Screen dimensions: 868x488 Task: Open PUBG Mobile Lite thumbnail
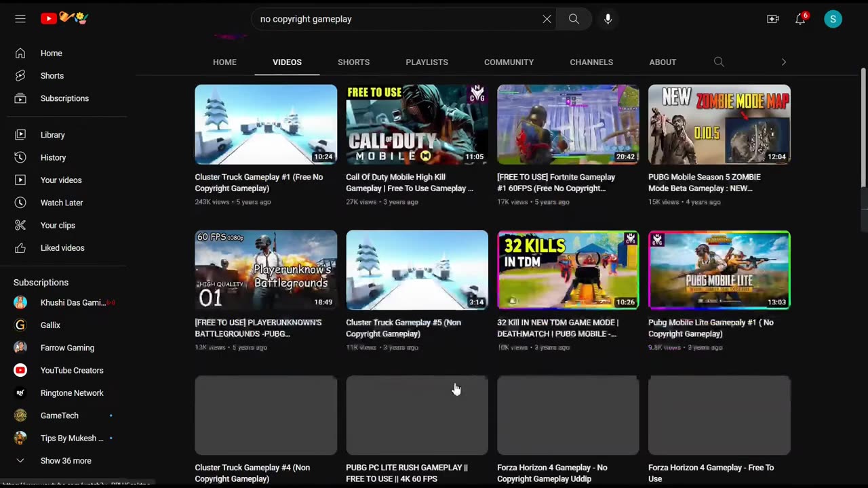pyautogui.click(x=719, y=270)
